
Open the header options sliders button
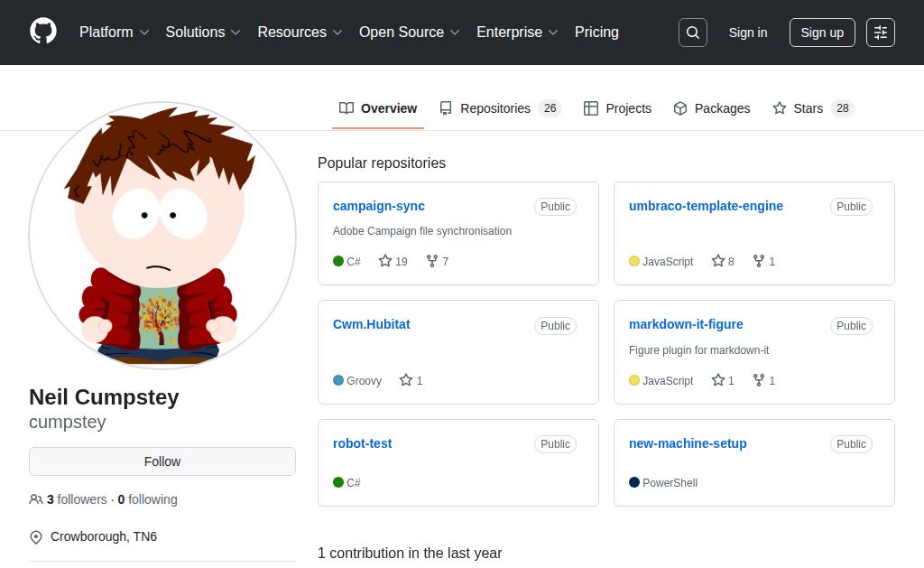881,33
